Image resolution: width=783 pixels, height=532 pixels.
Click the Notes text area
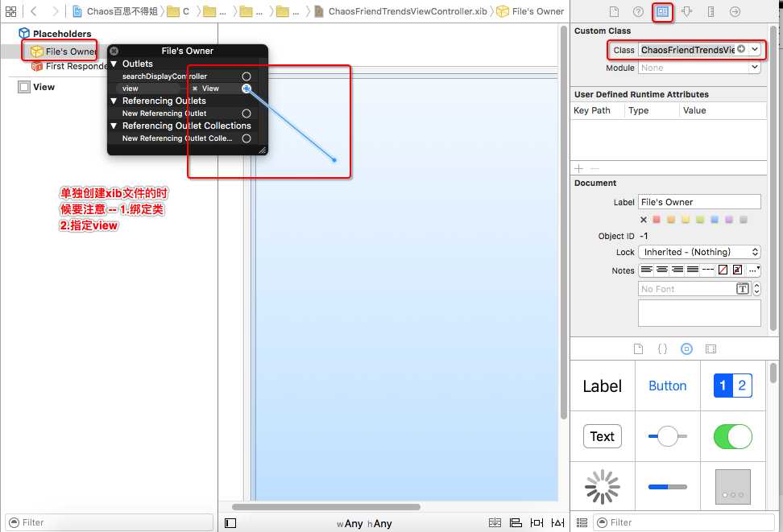click(699, 313)
